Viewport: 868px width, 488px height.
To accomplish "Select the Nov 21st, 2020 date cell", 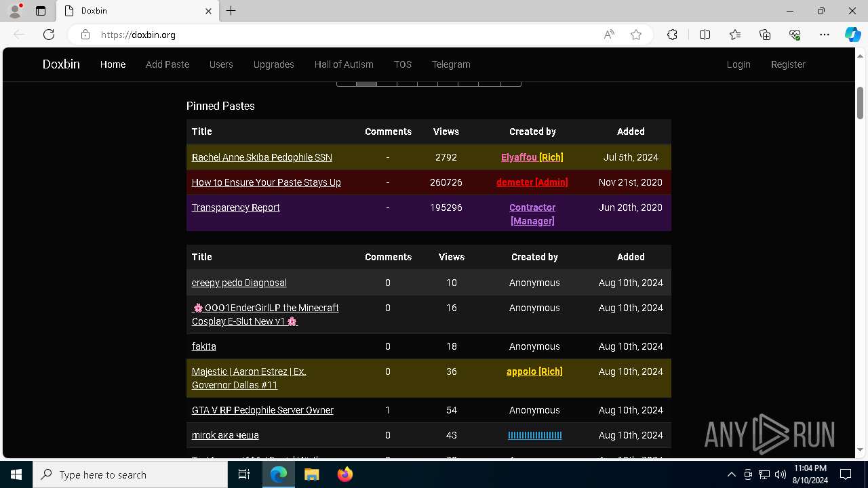I will pyautogui.click(x=631, y=182).
